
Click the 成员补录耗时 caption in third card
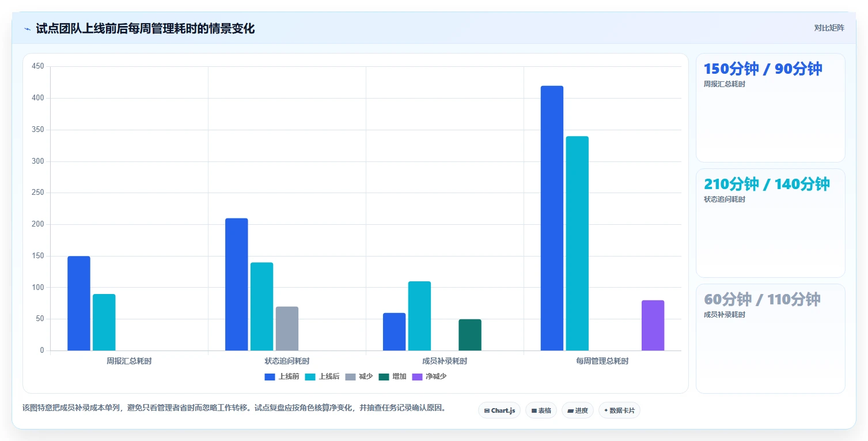tap(725, 315)
